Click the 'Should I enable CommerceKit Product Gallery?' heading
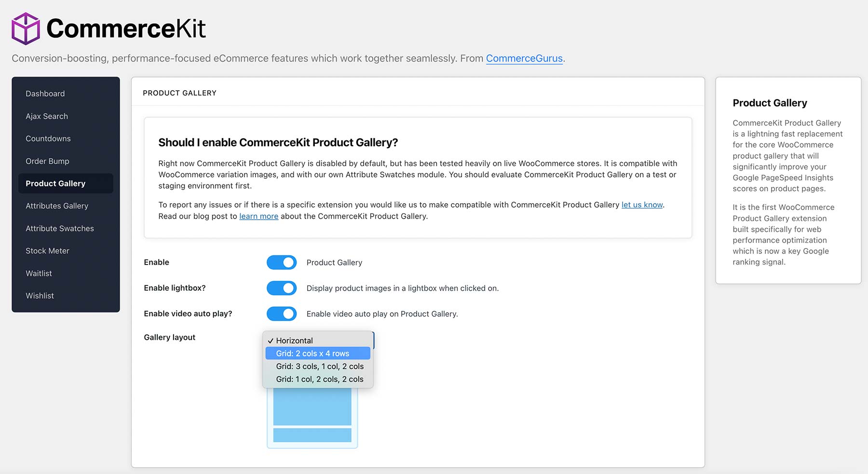This screenshot has height=474, width=868. click(278, 142)
